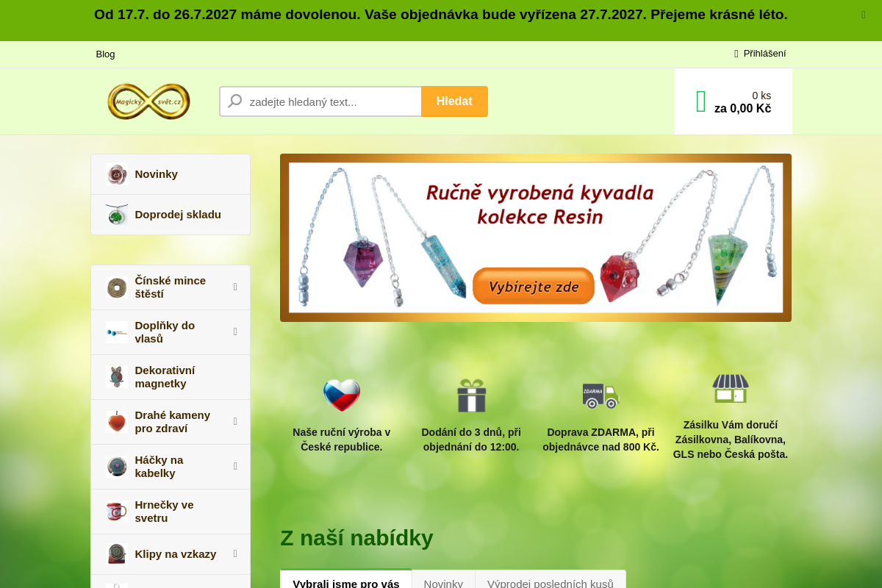Click the gift box delivery icon
The width and height of the screenshot is (882, 588).
(471, 395)
